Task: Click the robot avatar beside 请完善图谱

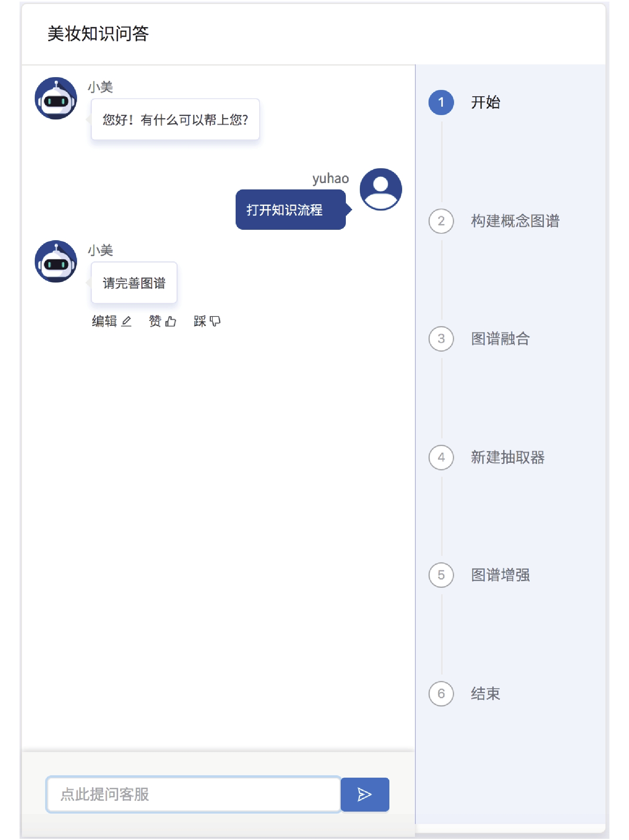Action: (56, 261)
